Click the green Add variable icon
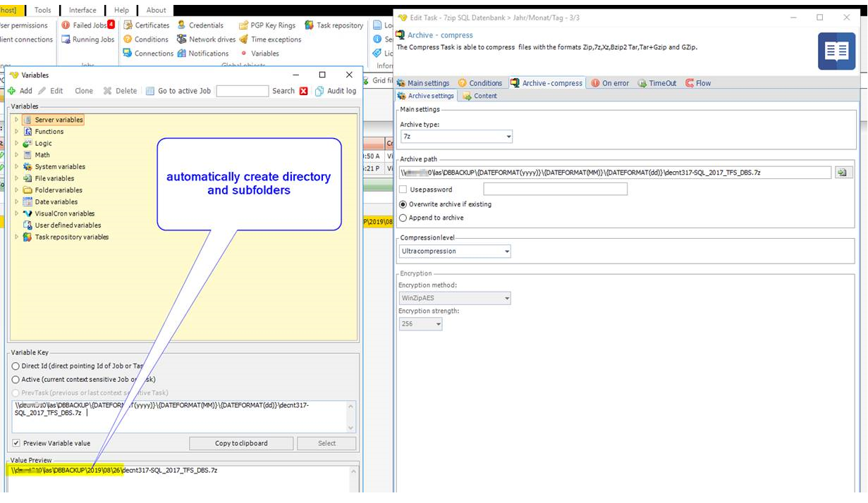868x503 pixels. (x=12, y=91)
